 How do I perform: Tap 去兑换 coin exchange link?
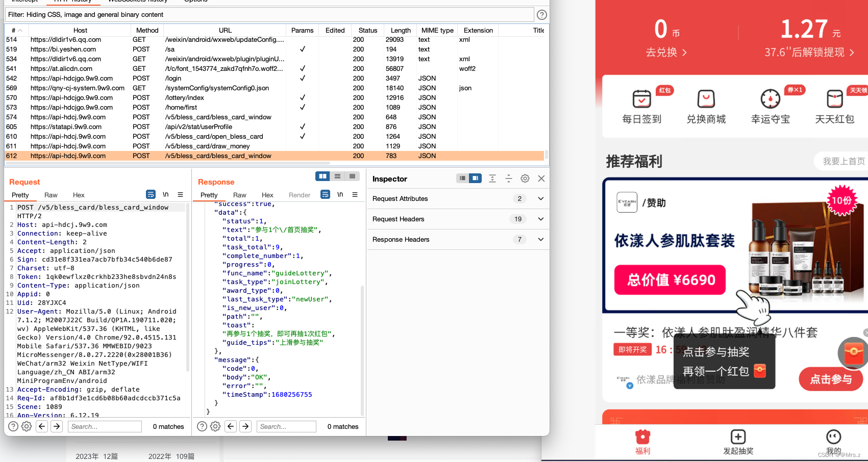click(x=666, y=52)
